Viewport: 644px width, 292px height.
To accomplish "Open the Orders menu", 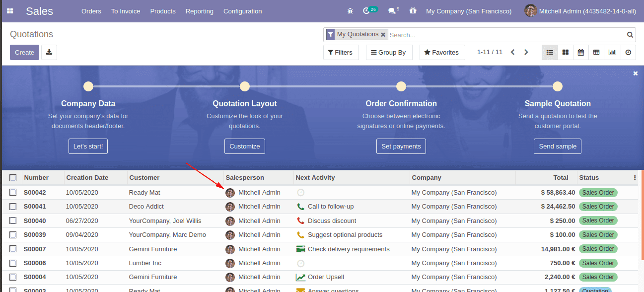I will pyautogui.click(x=91, y=11).
